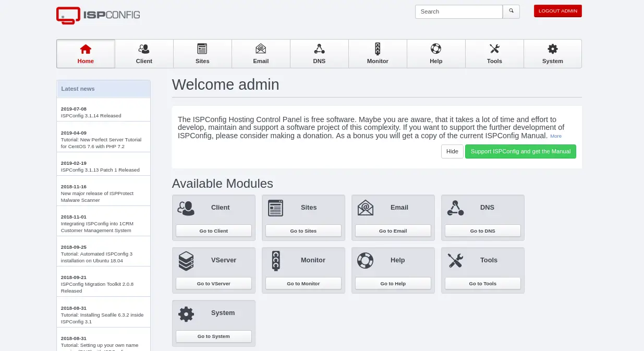
Task: Click the DNS module network icon
Action: [456, 208]
